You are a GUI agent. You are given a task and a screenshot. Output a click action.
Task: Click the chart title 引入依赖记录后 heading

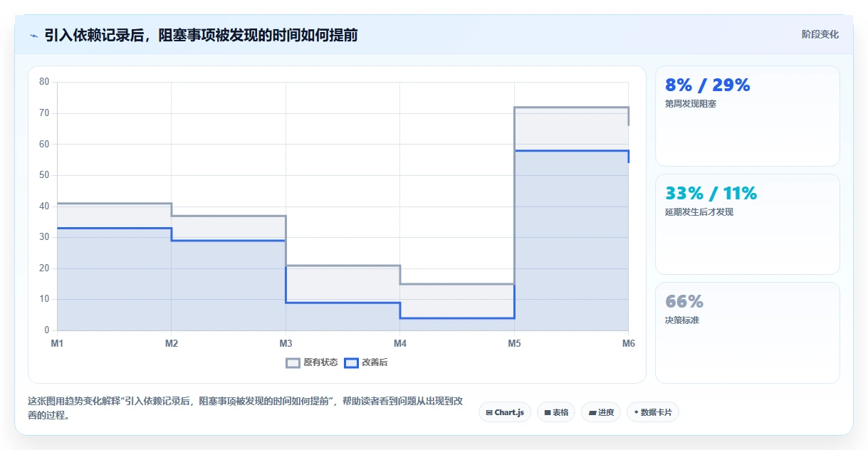point(201,35)
